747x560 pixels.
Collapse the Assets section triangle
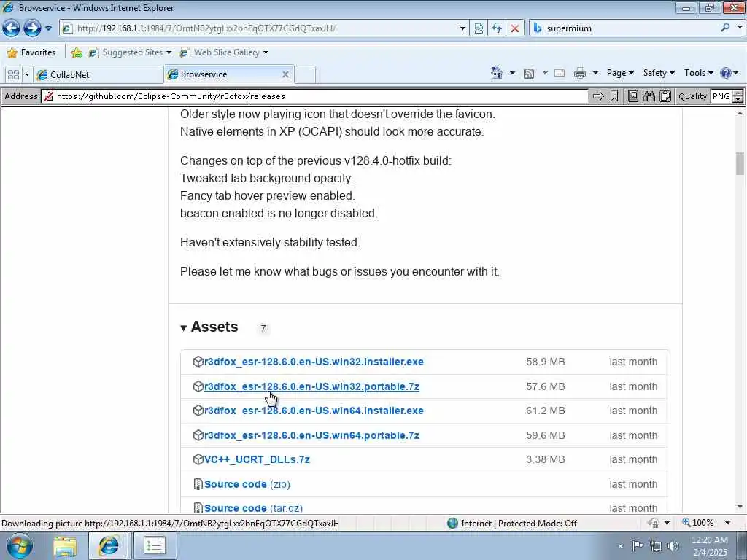[183, 327]
